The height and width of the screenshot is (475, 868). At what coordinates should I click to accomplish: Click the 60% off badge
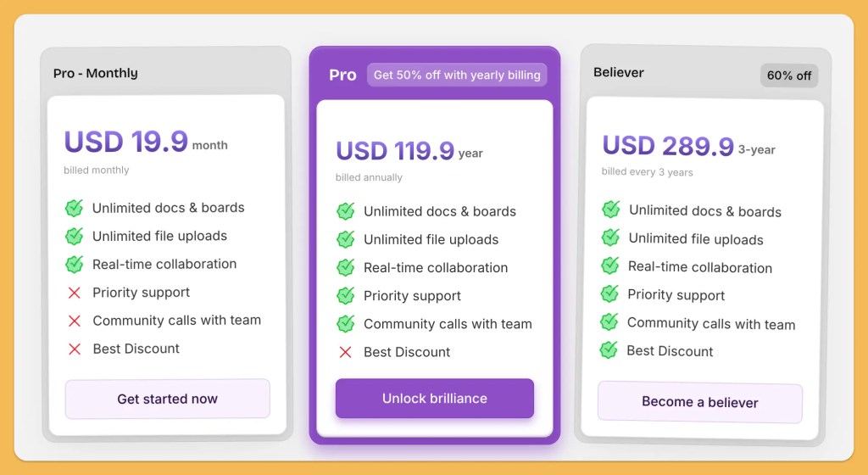[x=788, y=75]
